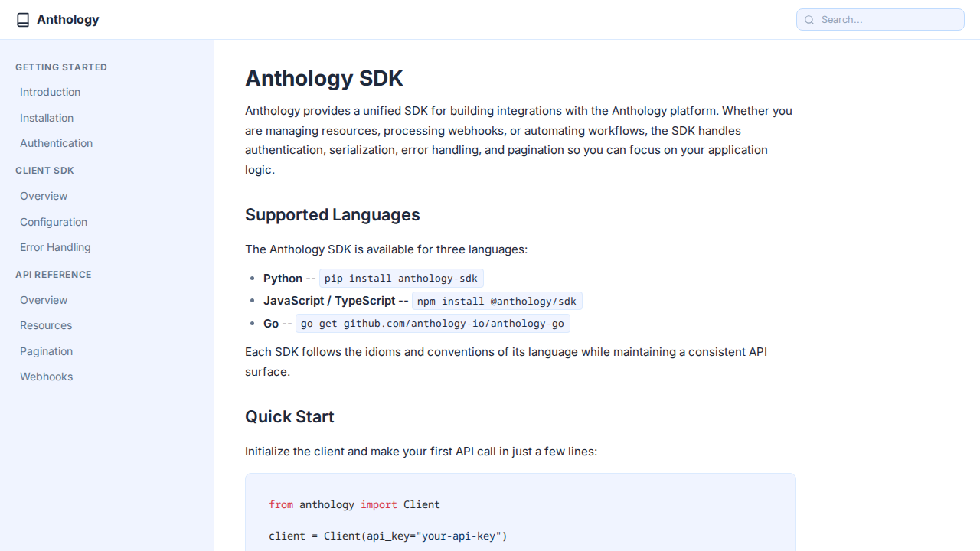Click into the Search input field
The height and width of the screenshot is (551, 980).
880,19
